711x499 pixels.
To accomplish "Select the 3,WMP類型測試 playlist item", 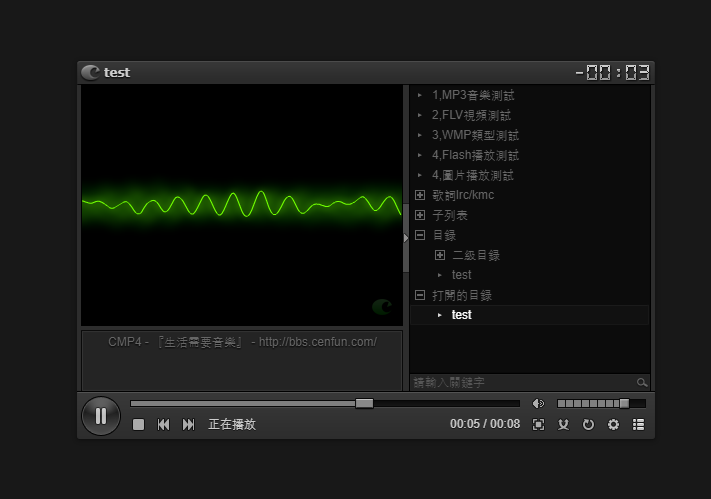I will [x=475, y=135].
